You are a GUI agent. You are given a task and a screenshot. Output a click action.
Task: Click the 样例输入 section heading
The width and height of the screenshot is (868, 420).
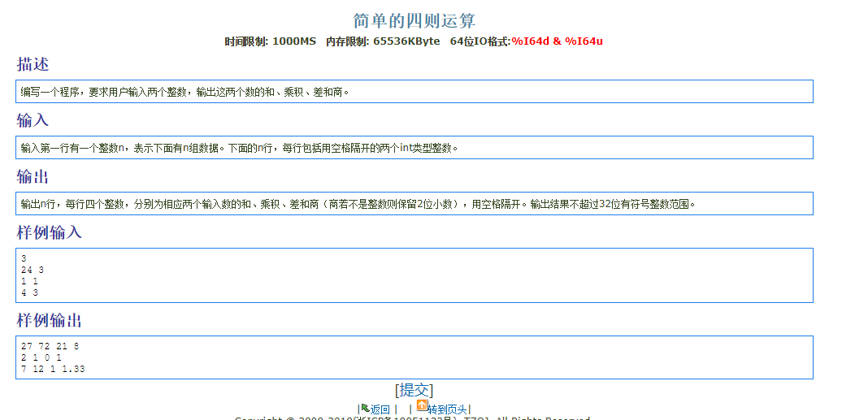tap(50, 232)
